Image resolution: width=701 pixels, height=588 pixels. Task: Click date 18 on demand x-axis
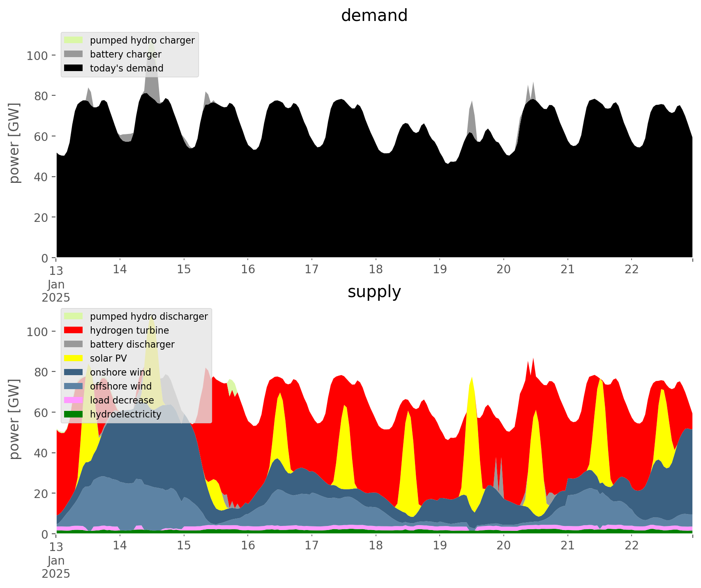376,270
